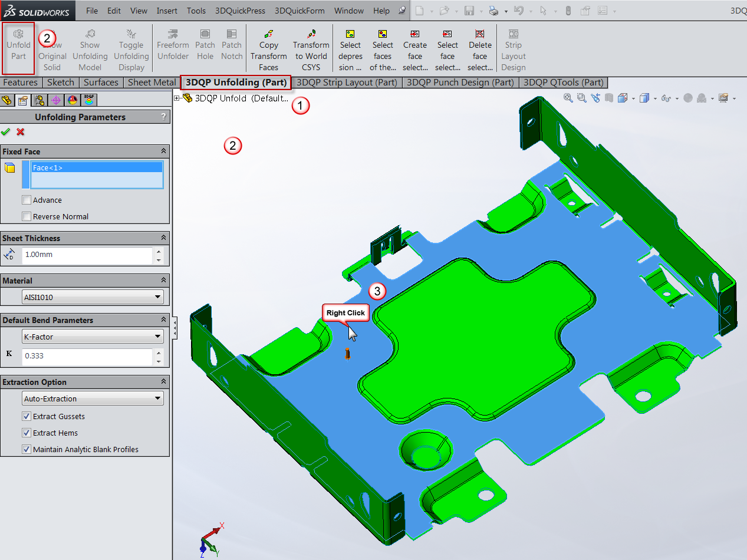
Task: Select the Patch Hole tool
Action: click(205, 45)
